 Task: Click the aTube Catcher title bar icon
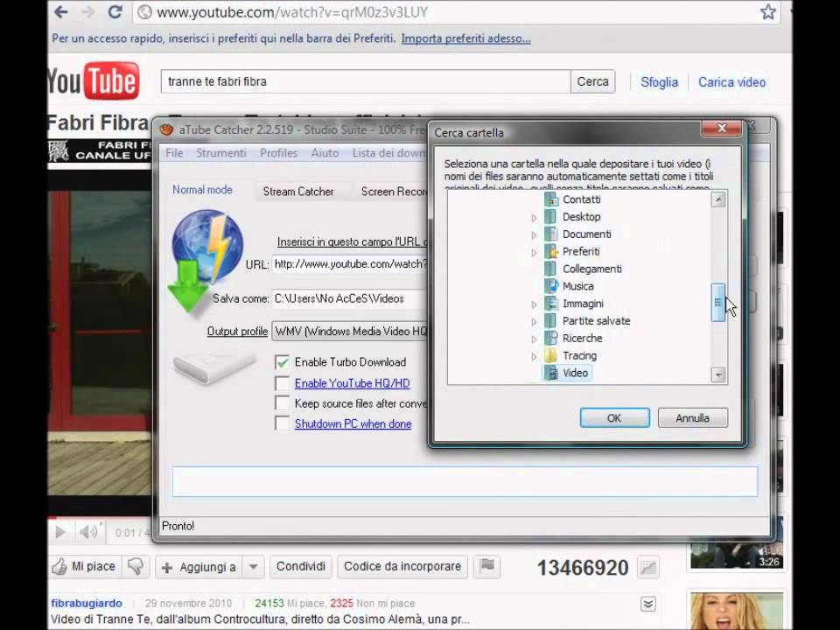click(x=168, y=129)
